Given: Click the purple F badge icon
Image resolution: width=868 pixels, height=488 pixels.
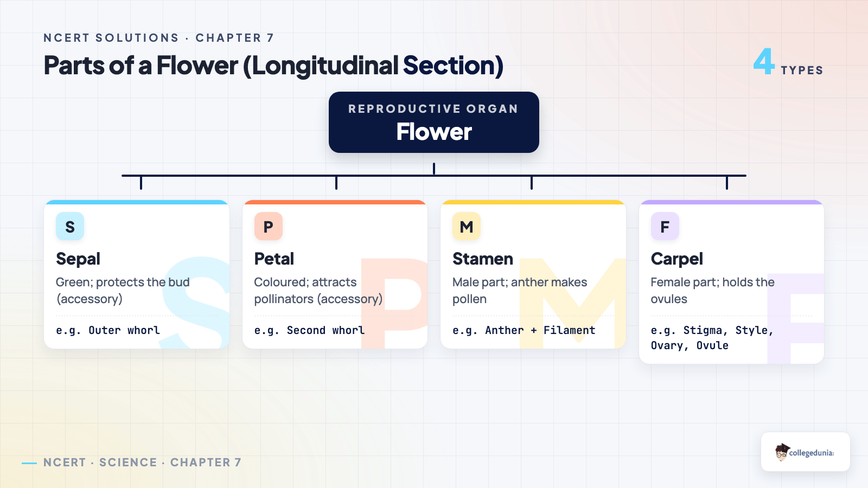Looking at the screenshot, I should tap(665, 227).
